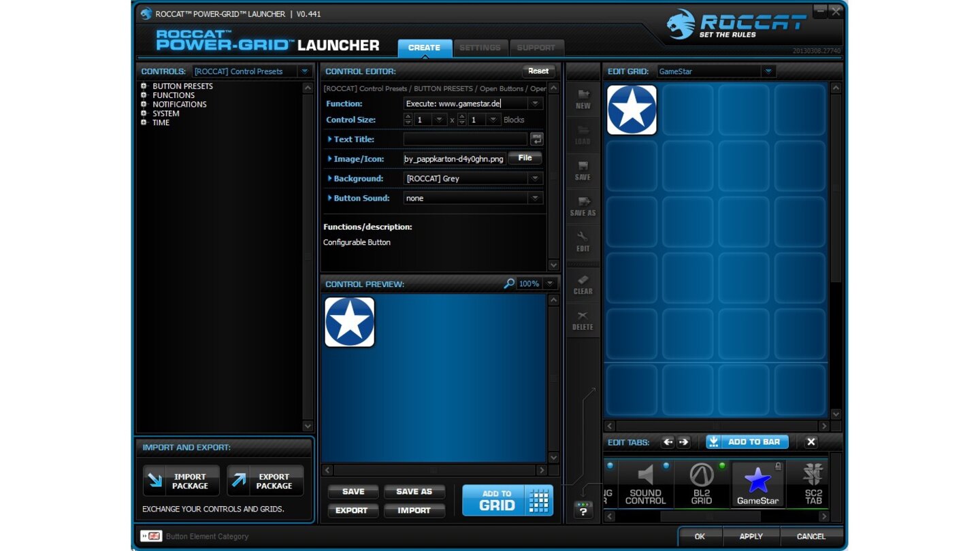Open the Function dropdown
980x551 pixels.
click(535, 103)
